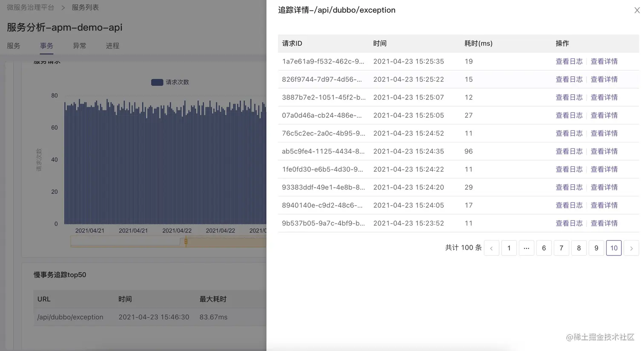644x351 pixels.
Task: Toggle the 请求次数 legend series swatch
Action: tap(157, 82)
